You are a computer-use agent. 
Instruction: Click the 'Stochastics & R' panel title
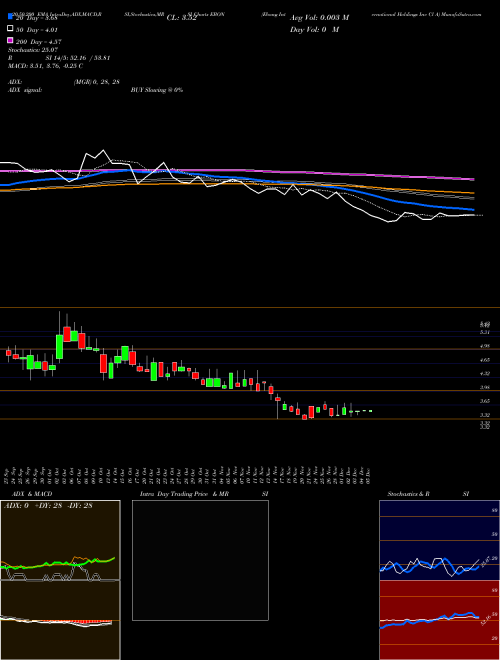pos(409,494)
